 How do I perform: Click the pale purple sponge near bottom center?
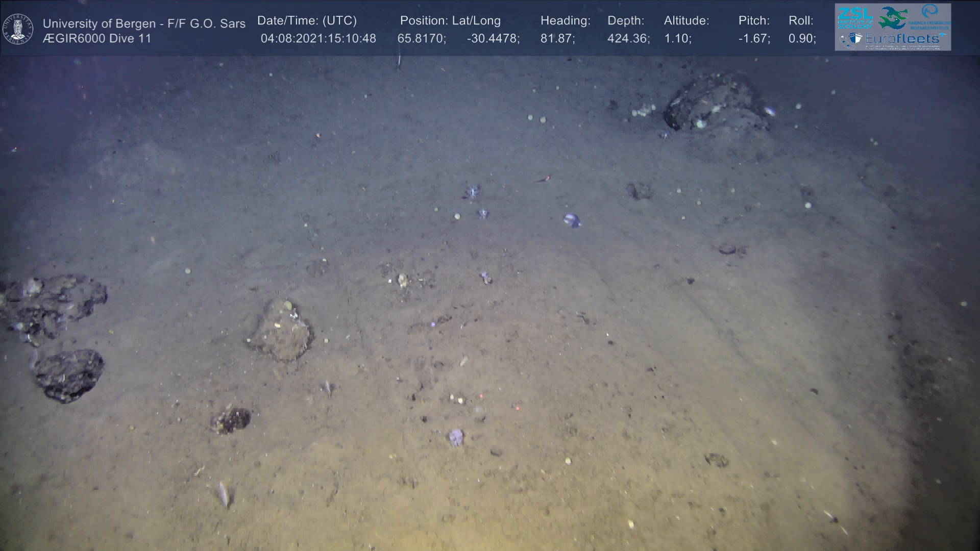pyautogui.click(x=456, y=437)
